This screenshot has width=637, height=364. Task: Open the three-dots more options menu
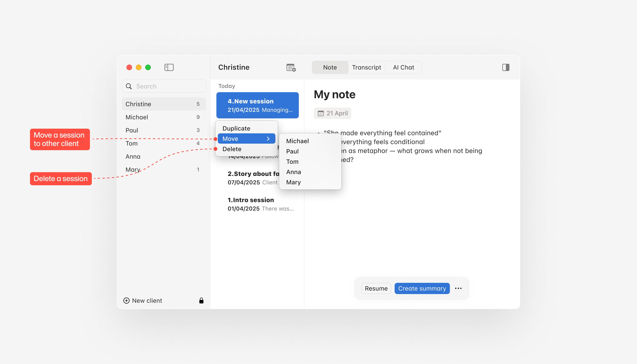[458, 288]
